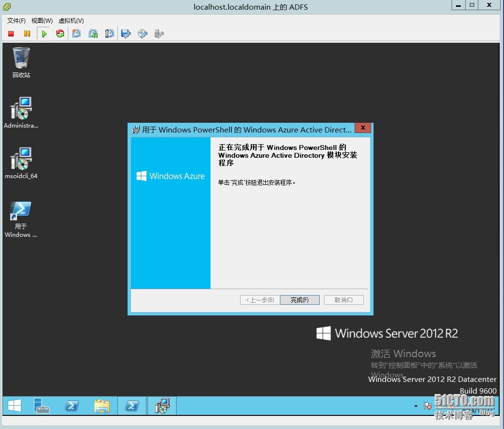Open the 虚拟机(V) menu

(x=71, y=20)
